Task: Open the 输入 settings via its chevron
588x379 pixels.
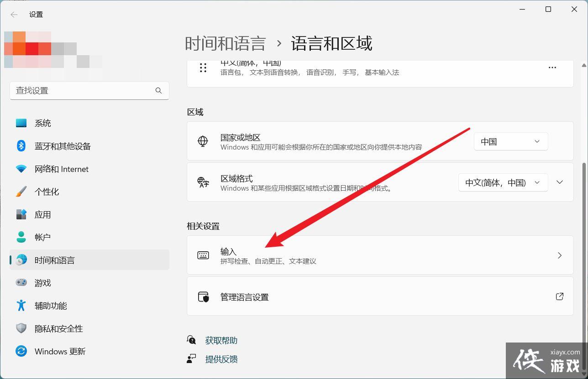Action: 560,255
